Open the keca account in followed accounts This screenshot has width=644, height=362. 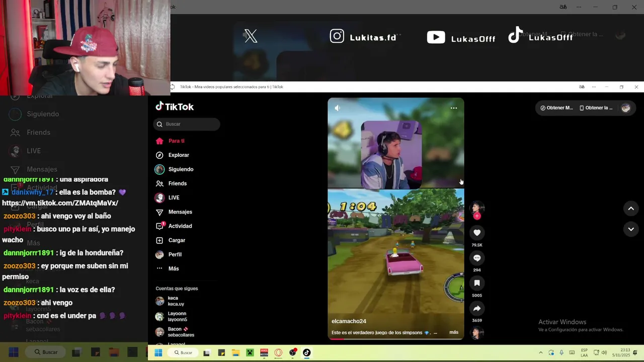tap(175, 301)
